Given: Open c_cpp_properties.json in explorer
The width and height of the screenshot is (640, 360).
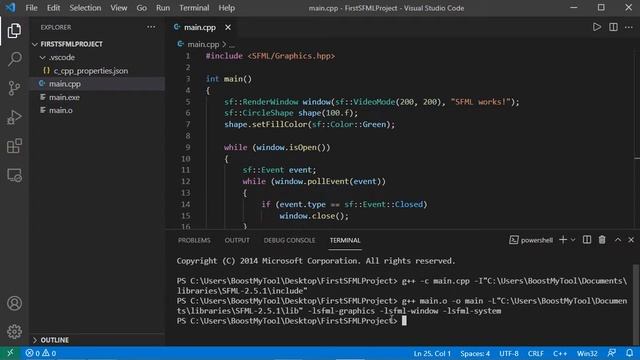Looking at the screenshot, I should click(x=91, y=71).
